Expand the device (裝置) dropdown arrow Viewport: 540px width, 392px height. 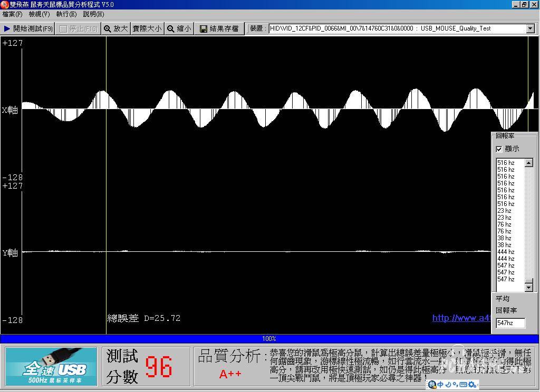(x=531, y=29)
